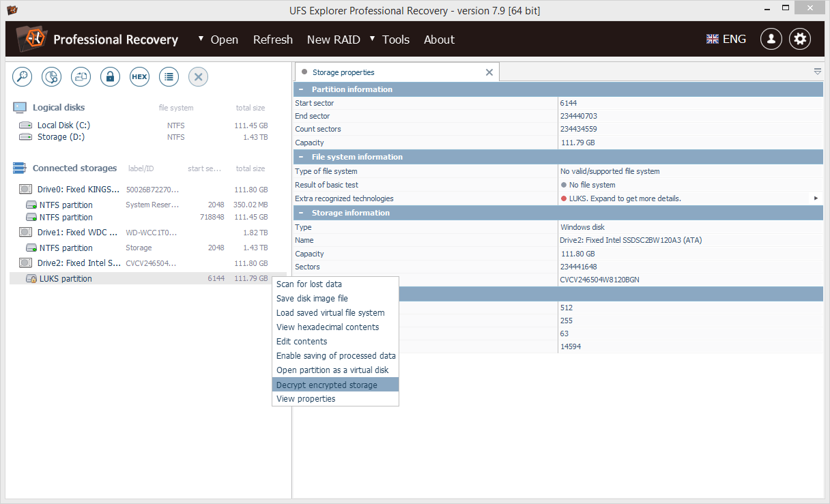Viewport: 830px width, 504px height.
Task: Switch to the Storage properties tab
Action: click(397, 72)
